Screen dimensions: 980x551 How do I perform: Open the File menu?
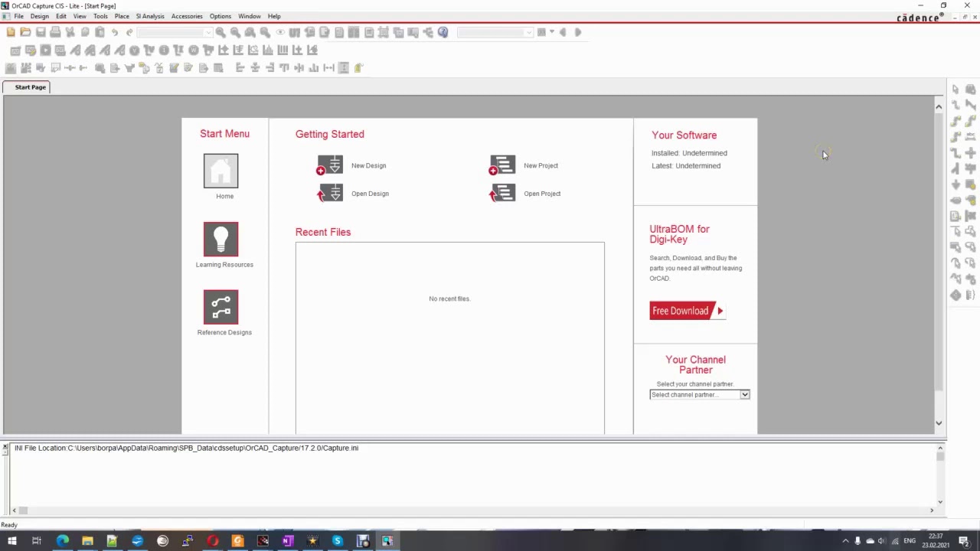coord(18,16)
